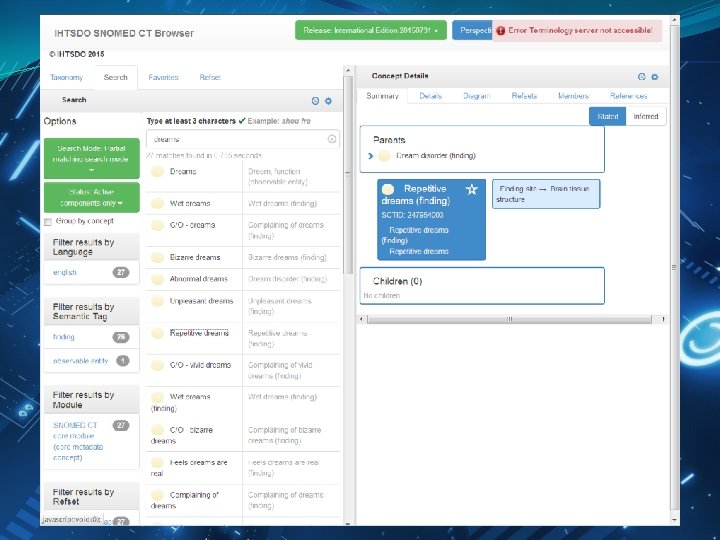The width and height of the screenshot is (720, 540).
Task: Select the Bizarre dreams search result
Action: (x=195, y=258)
